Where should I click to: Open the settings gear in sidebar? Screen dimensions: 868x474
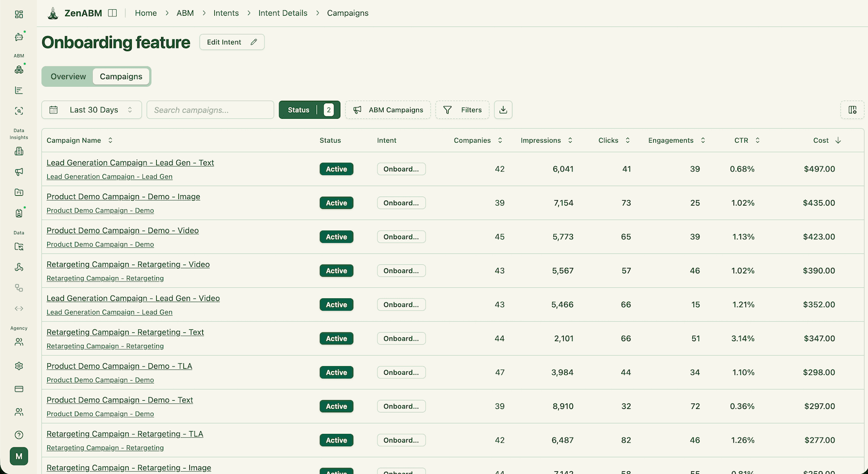19,366
